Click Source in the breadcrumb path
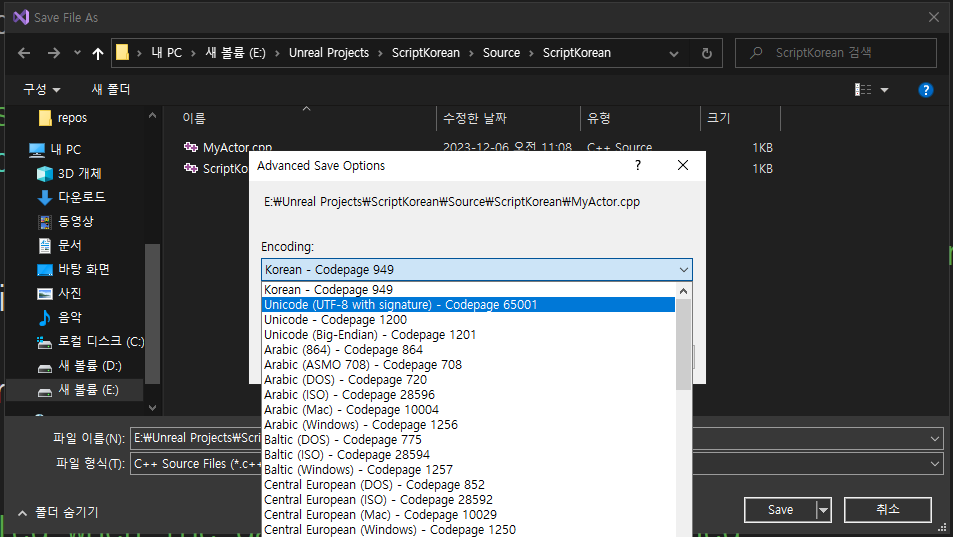953x537 pixels. [x=501, y=53]
